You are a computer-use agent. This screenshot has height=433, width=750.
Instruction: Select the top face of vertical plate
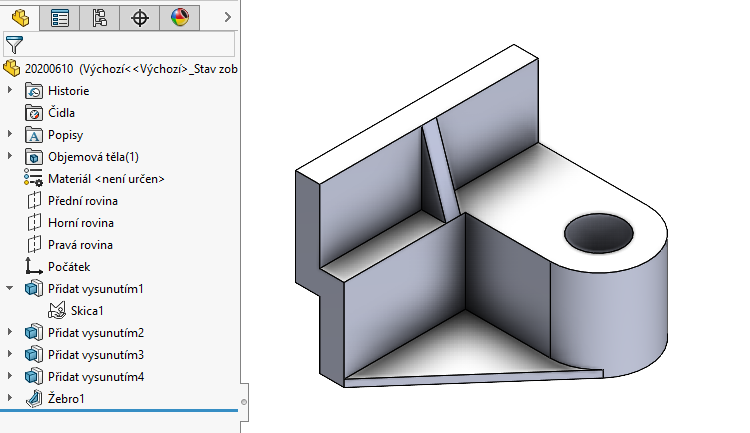pyautogui.click(x=416, y=113)
